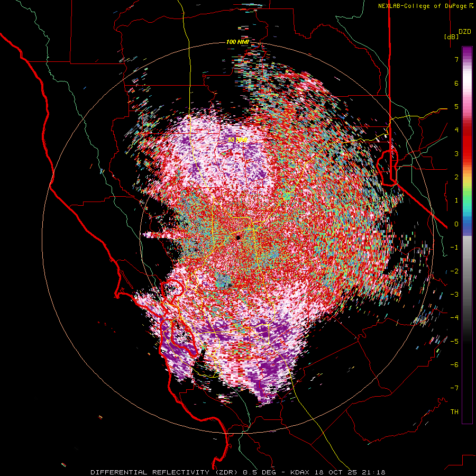Click the black radar site dot at center
The image size is (476, 476).
pyautogui.click(x=239, y=237)
